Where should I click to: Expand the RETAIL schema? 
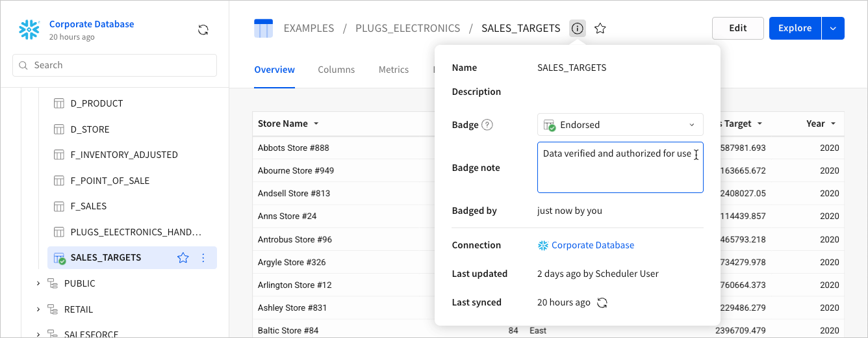tap(38, 309)
